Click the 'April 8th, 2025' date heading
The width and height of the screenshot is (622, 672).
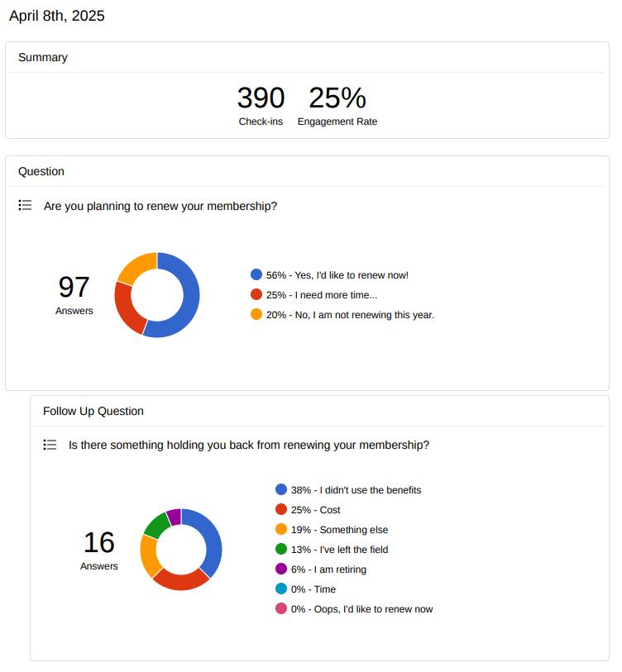(57, 16)
